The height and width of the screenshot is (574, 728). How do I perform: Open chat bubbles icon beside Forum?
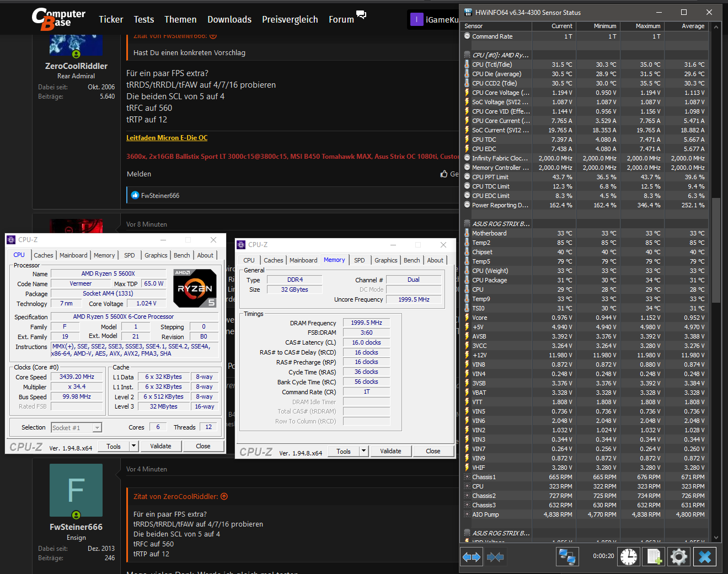[361, 15]
